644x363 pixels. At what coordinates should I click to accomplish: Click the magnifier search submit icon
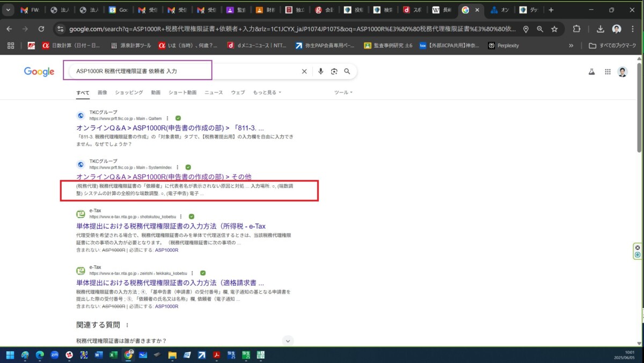click(x=347, y=71)
